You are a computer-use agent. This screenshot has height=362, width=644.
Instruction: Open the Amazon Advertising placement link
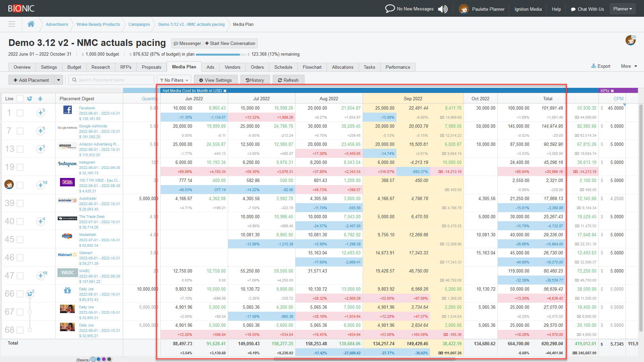click(99, 144)
